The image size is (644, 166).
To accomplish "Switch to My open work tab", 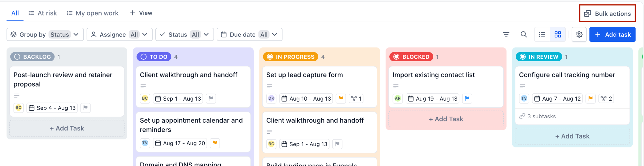I will tap(92, 13).
